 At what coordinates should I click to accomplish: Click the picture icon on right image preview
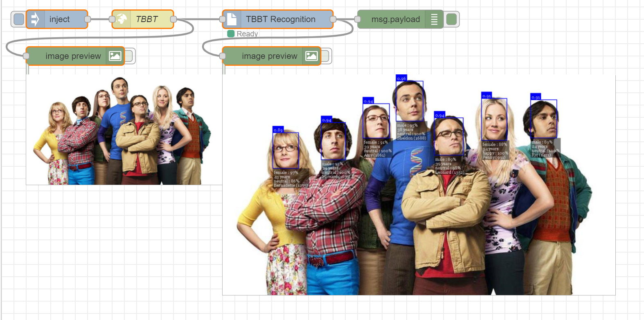point(311,56)
